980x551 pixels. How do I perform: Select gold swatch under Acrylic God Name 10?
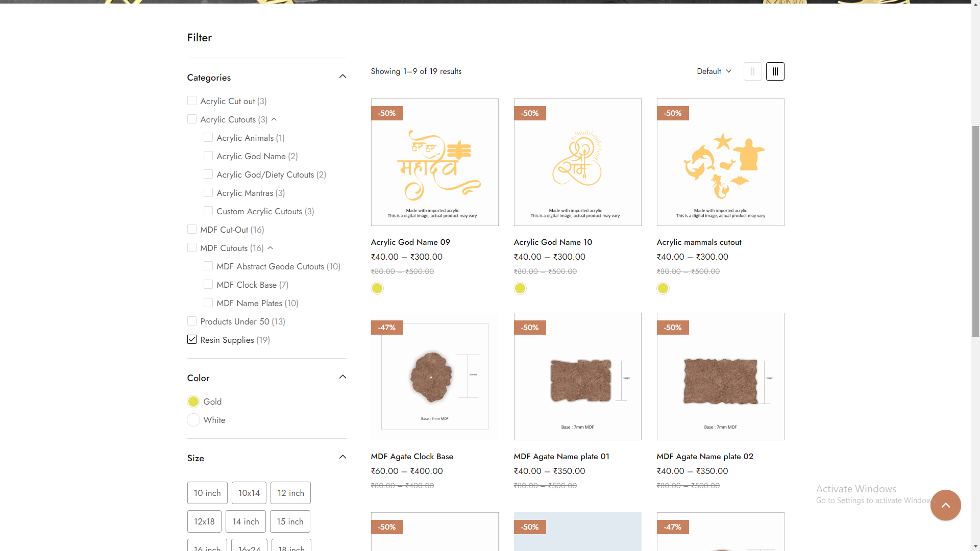[520, 289]
